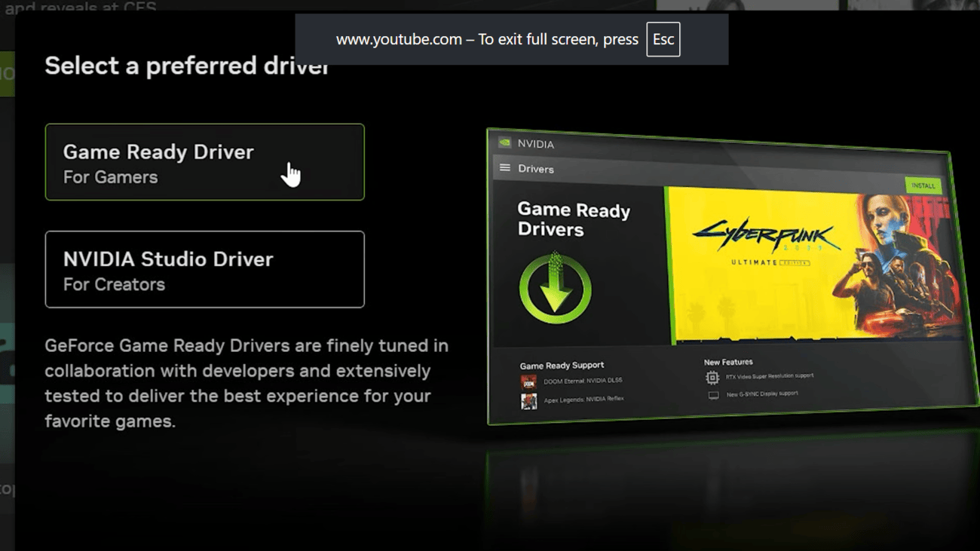Click "DOOM Eternal: NVIDIA DLSS" text
This screenshot has width=980, height=551.
point(583,381)
